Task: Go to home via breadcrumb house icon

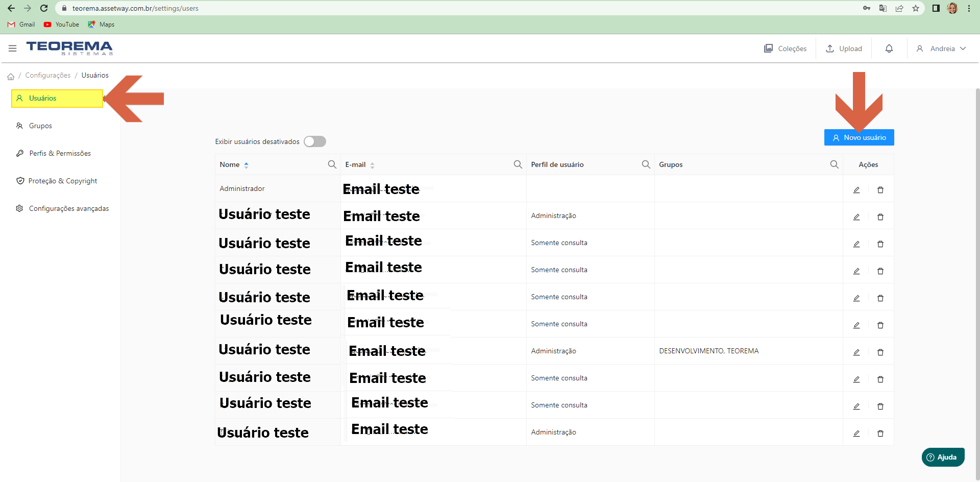Action: coord(11,77)
